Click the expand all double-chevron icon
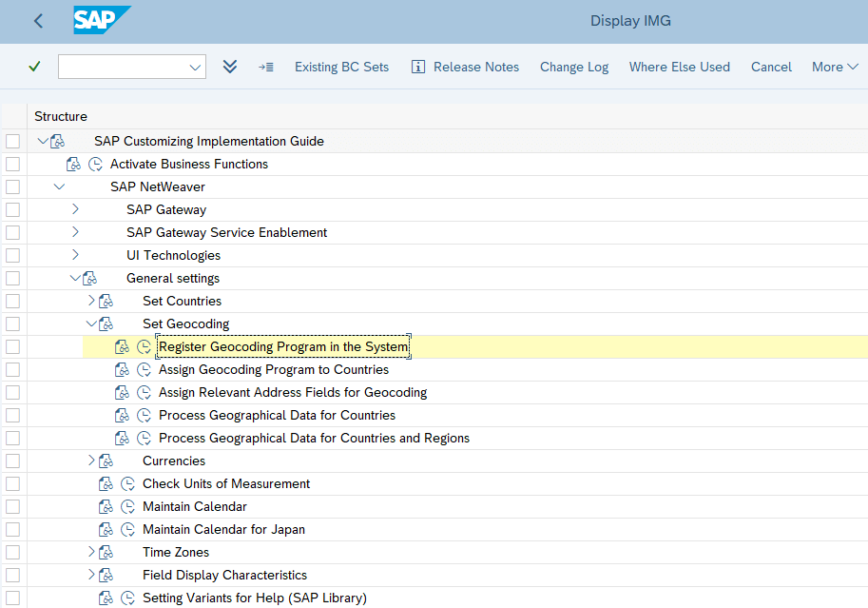The height and width of the screenshot is (608, 868). pos(230,67)
